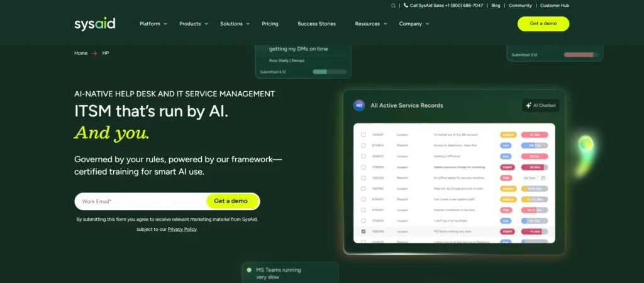Click High badge on offline laptop row
Image resolution: width=644 pixels, height=283 pixels.
point(506,178)
